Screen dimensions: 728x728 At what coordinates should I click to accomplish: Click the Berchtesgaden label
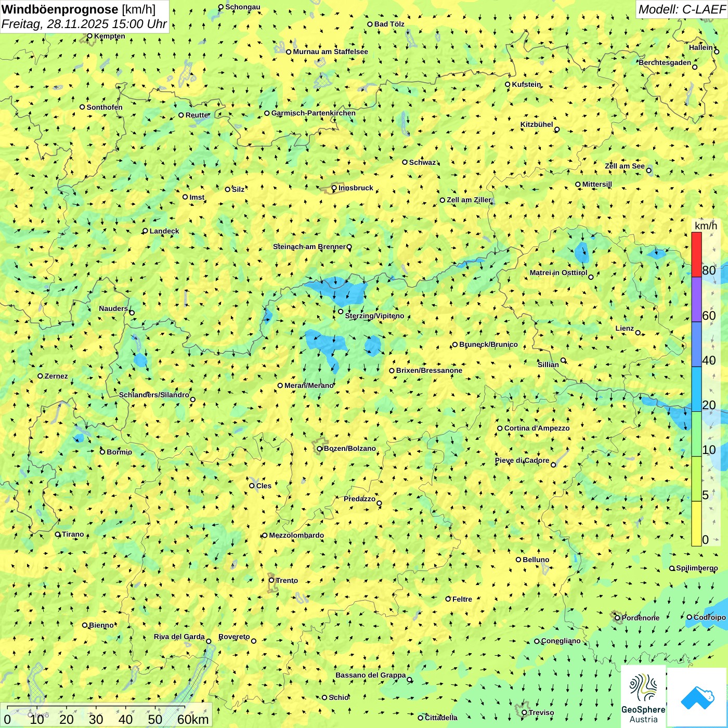665,62
